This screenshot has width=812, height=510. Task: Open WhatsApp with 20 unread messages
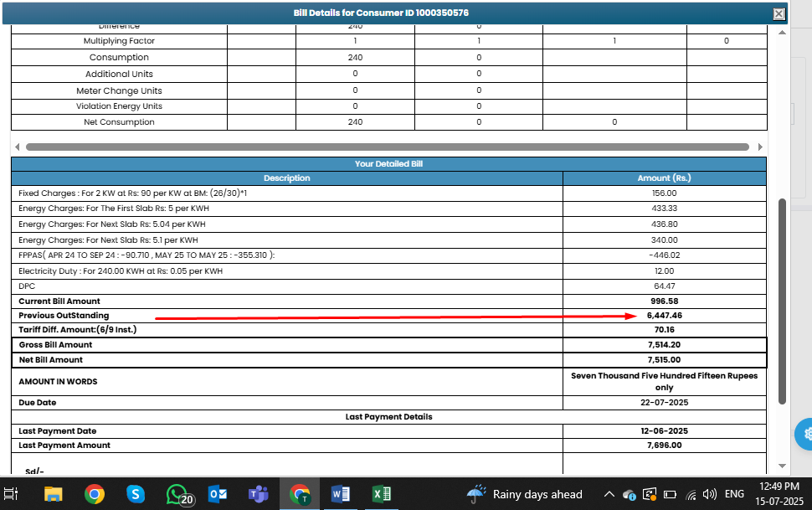[x=177, y=494]
